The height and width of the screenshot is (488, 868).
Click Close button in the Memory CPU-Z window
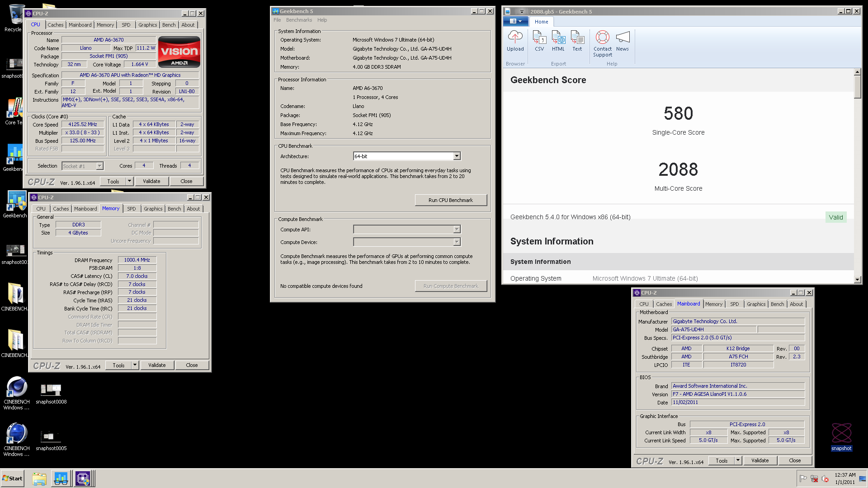pyautogui.click(x=192, y=365)
